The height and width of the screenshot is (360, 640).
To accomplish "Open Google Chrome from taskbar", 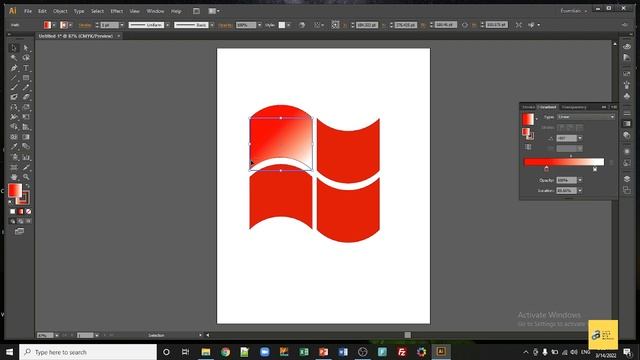I will pos(225,352).
